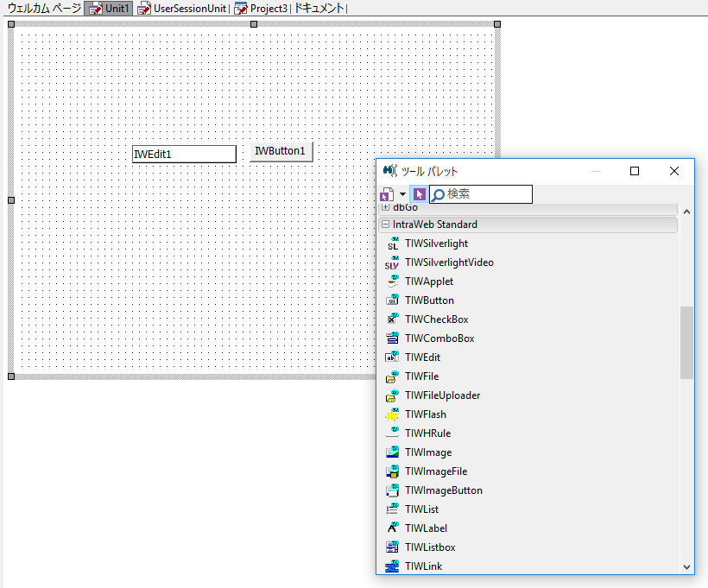
Task: Select the TIWImage component
Action: 427,452
